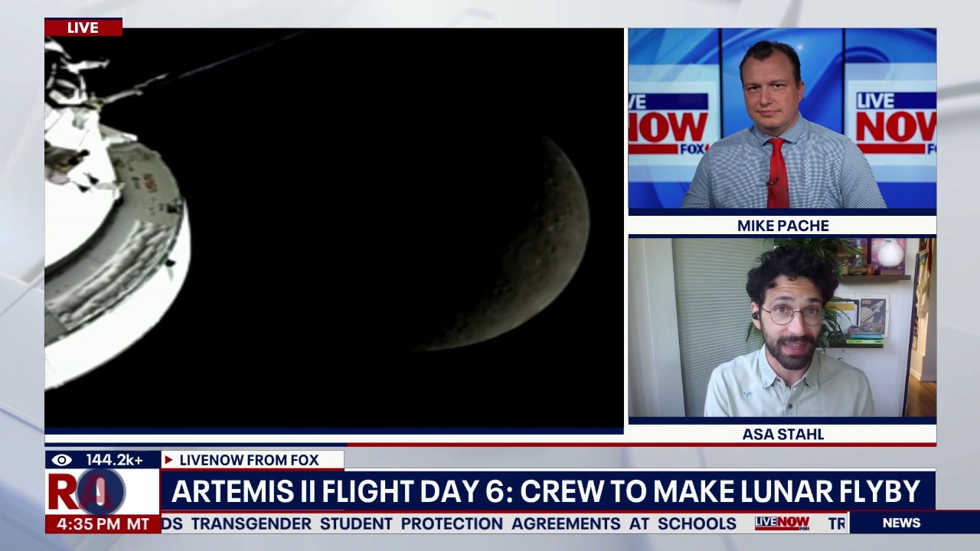Click the lapel microphone on Mike Pache's tie
The height and width of the screenshot is (551, 980).
773,181
